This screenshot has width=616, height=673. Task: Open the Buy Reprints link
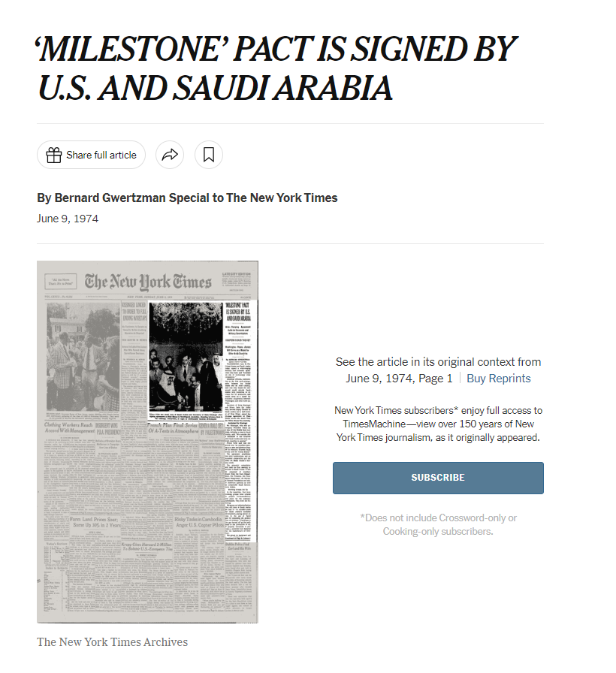[x=498, y=378]
